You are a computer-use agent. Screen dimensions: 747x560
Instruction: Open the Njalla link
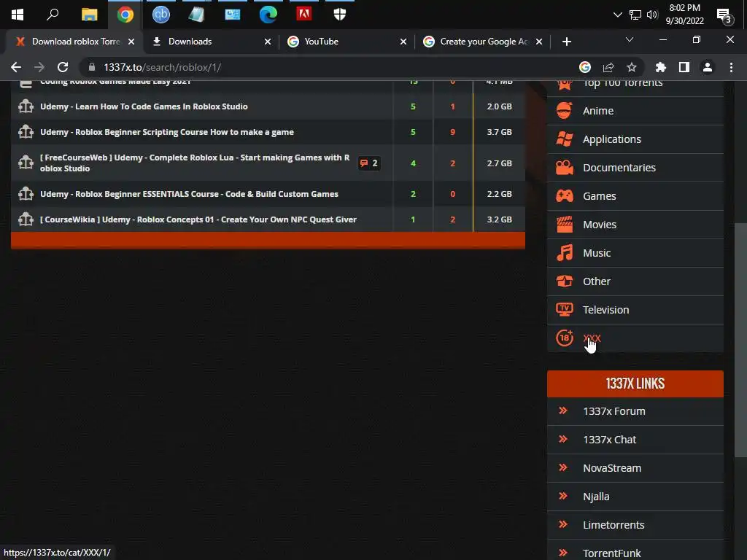tap(596, 497)
